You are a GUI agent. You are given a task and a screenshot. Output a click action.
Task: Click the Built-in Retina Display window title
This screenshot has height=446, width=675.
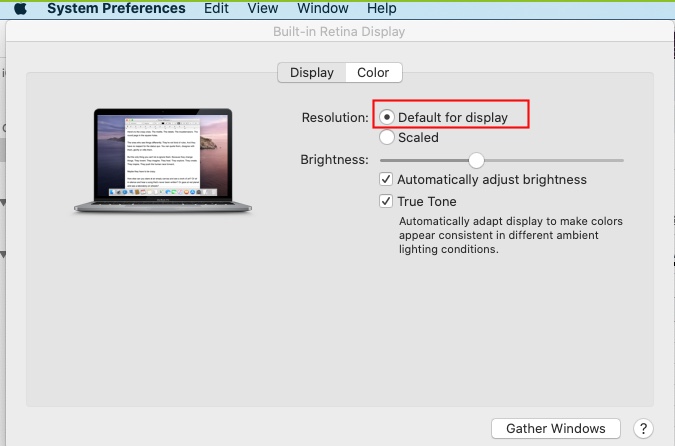click(x=339, y=31)
